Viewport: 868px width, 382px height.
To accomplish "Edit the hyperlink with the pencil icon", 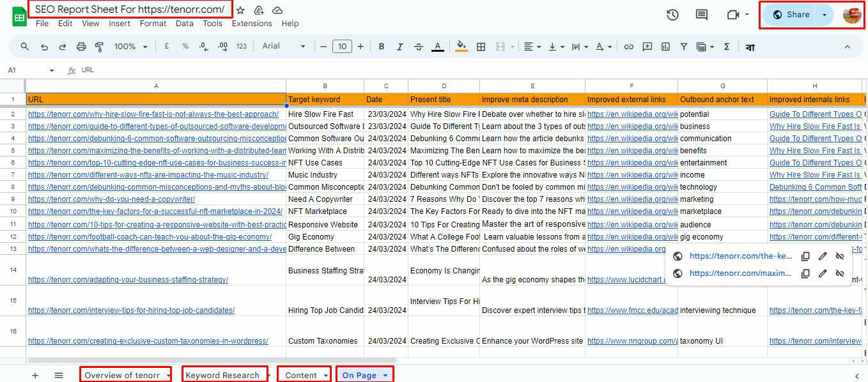I will tap(823, 256).
